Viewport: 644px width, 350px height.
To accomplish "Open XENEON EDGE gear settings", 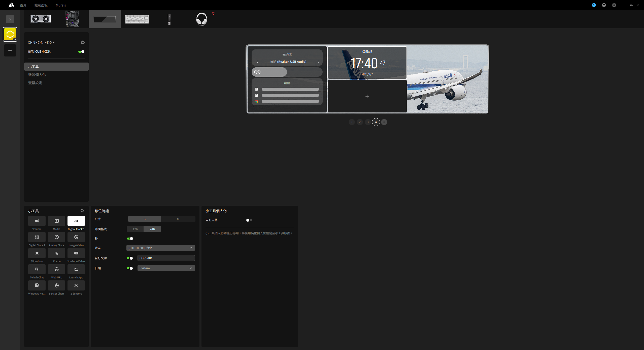I will 83,42.
